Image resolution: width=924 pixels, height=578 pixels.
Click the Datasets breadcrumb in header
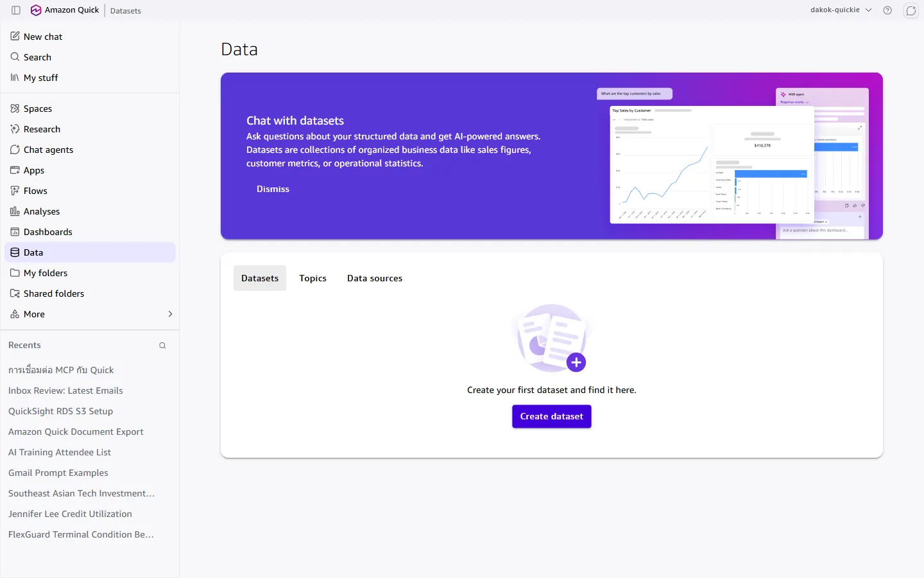coord(126,11)
